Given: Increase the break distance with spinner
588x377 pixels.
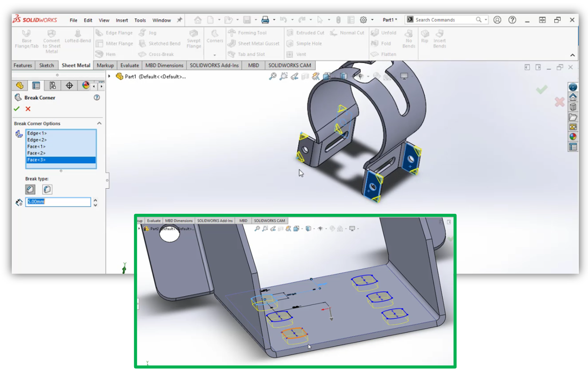Looking at the screenshot, I should (95, 199).
